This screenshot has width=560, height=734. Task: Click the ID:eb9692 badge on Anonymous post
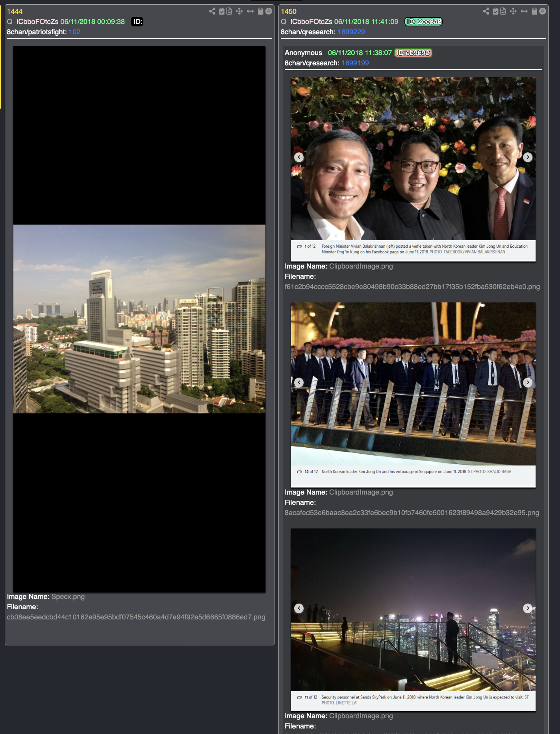pyautogui.click(x=413, y=53)
